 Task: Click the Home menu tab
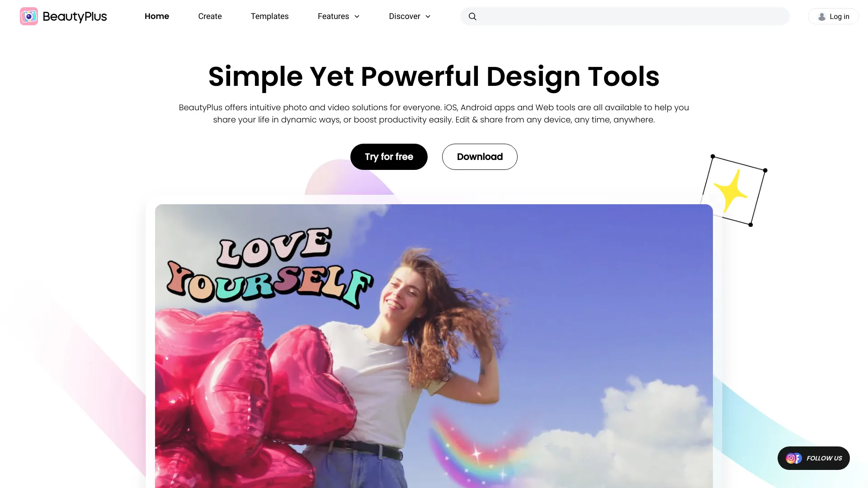pos(156,16)
